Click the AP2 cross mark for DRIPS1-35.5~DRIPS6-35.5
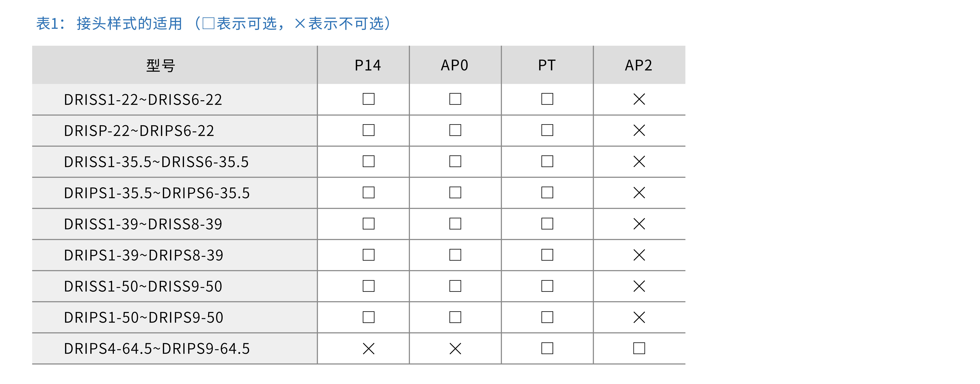This screenshot has width=980, height=384. (639, 193)
